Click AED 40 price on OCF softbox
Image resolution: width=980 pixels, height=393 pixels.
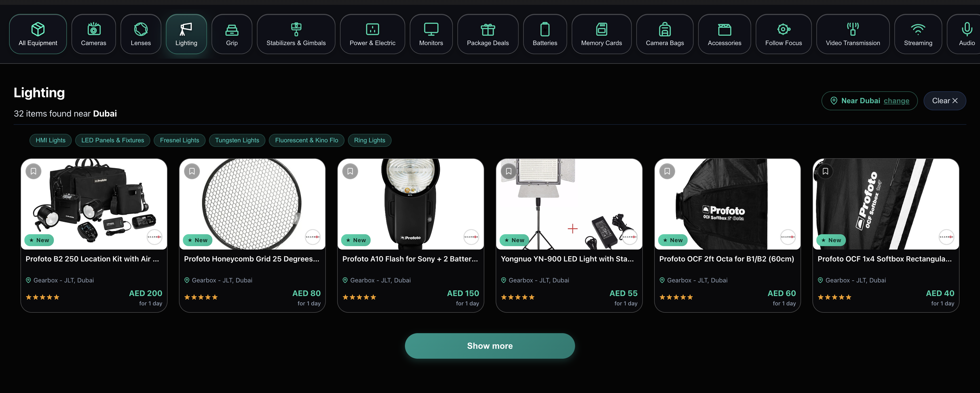point(940,293)
